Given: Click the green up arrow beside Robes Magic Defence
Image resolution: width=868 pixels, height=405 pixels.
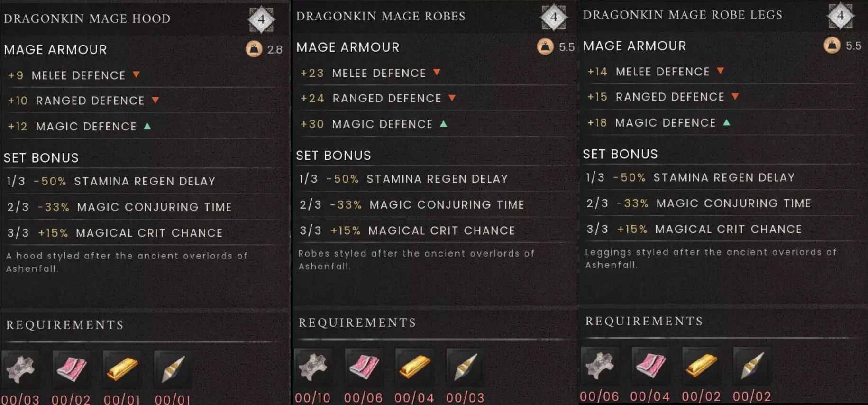Looking at the screenshot, I should pos(444,124).
